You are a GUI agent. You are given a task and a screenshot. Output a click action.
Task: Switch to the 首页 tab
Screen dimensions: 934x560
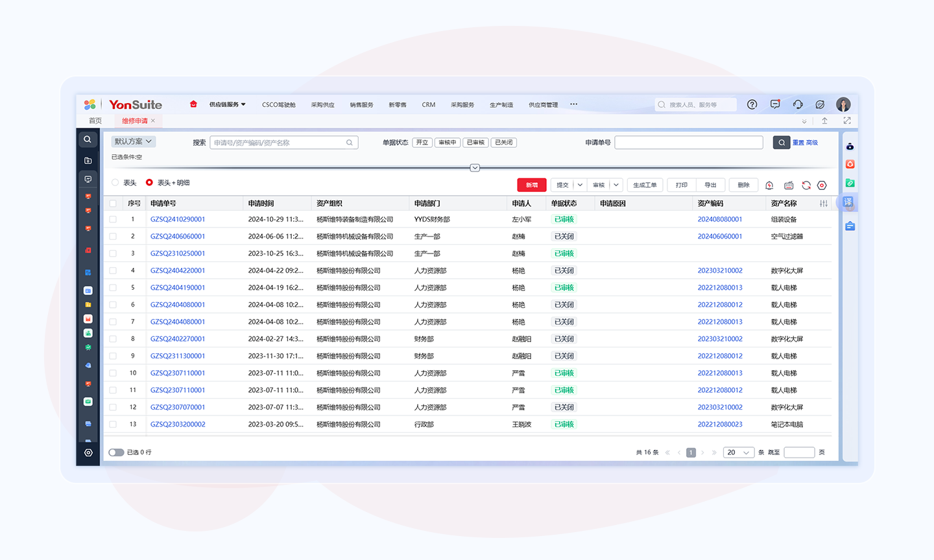tap(95, 121)
